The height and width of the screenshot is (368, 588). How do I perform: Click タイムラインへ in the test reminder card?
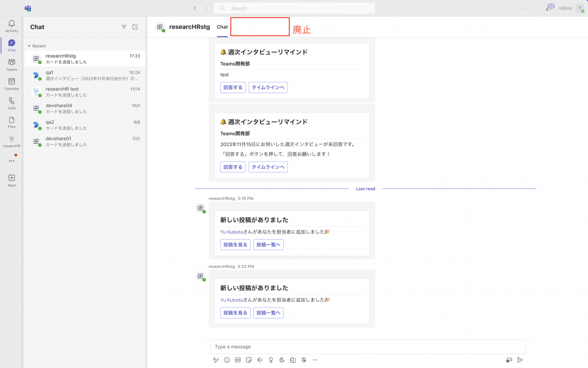point(268,87)
